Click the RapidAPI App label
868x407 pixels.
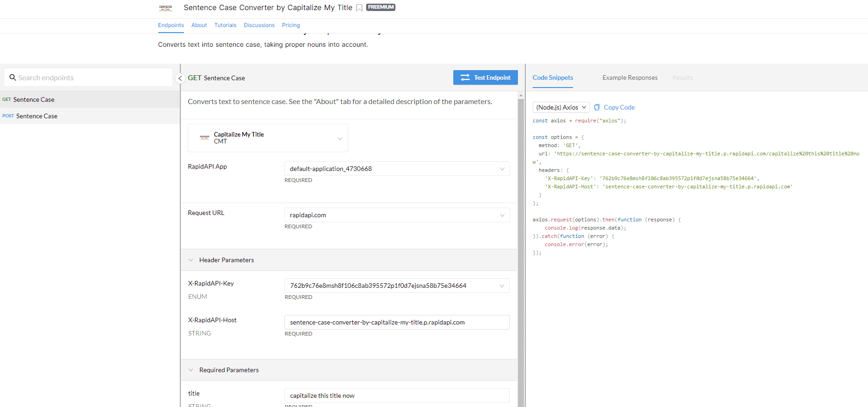click(x=207, y=166)
